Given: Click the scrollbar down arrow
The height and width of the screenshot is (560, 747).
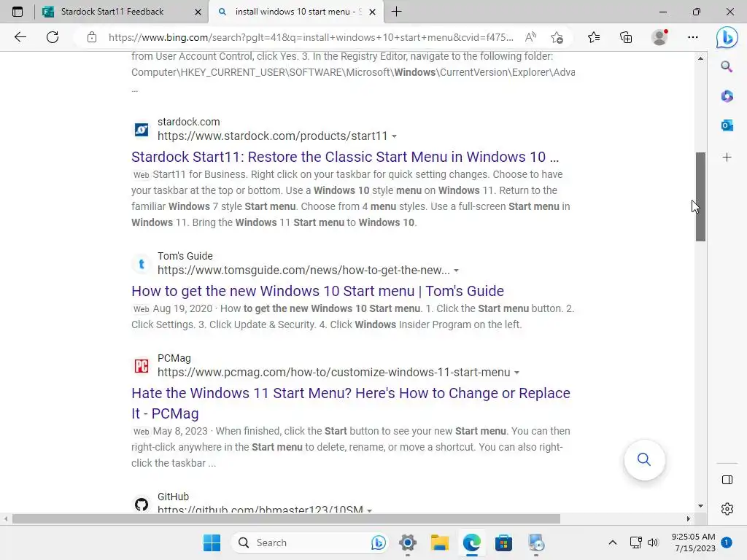Looking at the screenshot, I should pos(700,506).
